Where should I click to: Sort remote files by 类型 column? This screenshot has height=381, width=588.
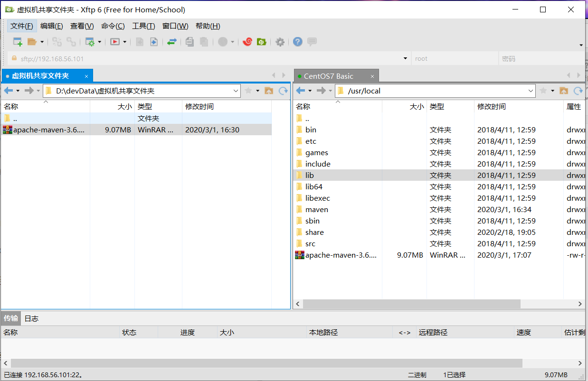pyautogui.click(x=450, y=107)
